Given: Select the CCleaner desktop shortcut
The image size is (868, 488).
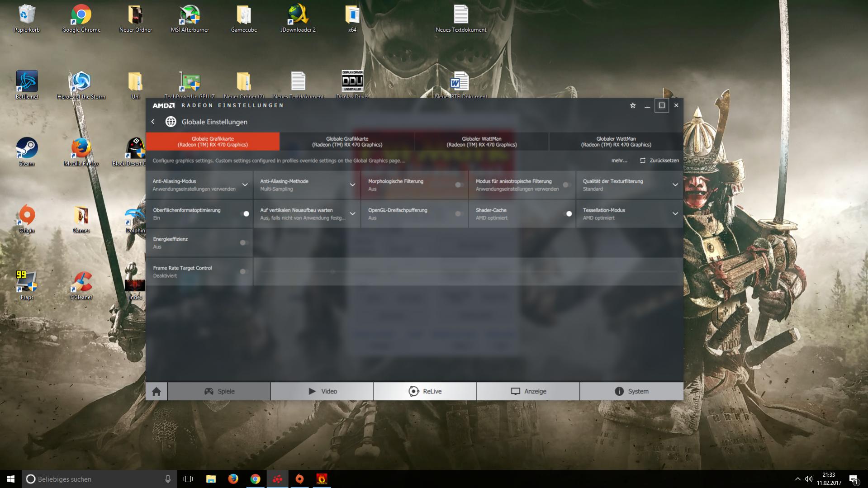Looking at the screenshot, I should click(x=81, y=286).
